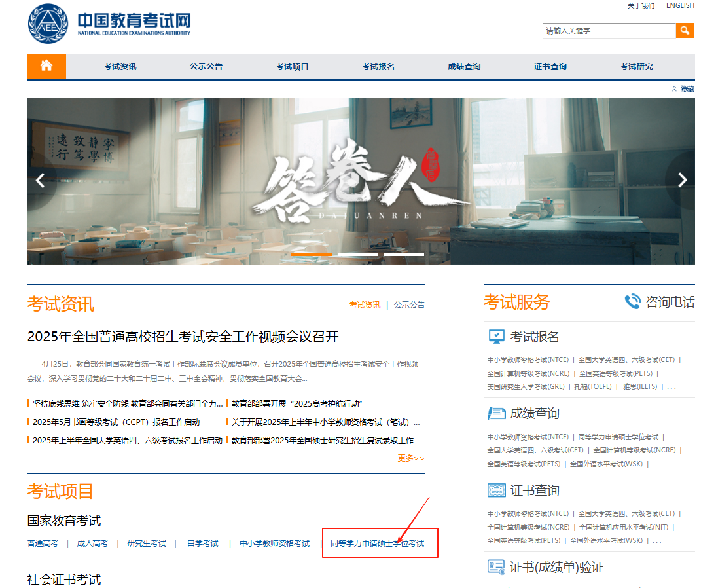
Task: Open 全国计算机应用水平考试(NIT) under 证书查询
Action: 624,527
